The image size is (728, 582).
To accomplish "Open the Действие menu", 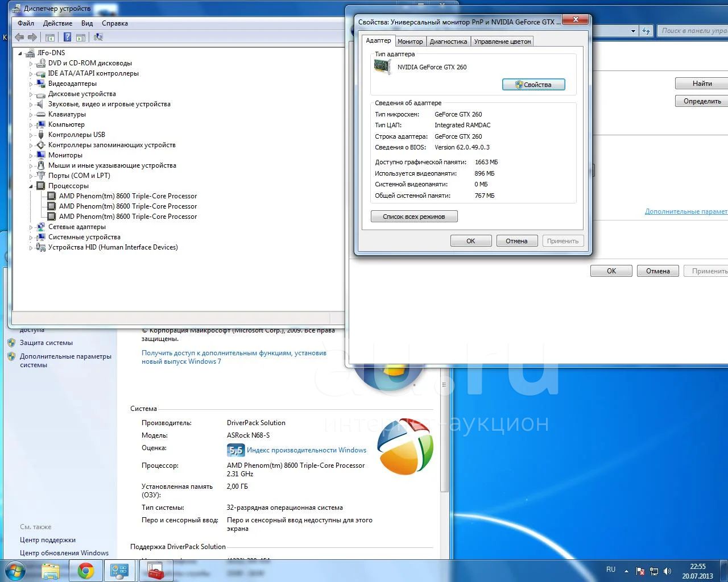I will tap(57, 23).
